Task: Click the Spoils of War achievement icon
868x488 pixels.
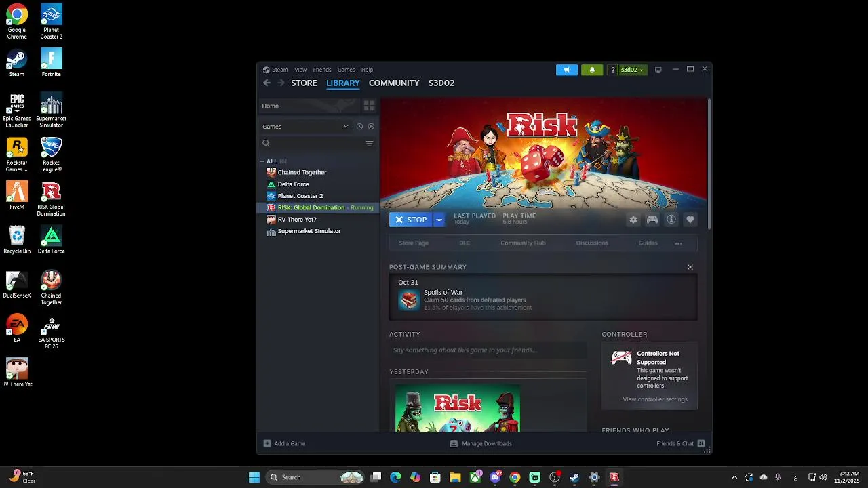Action: pyautogui.click(x=409, y=300)
